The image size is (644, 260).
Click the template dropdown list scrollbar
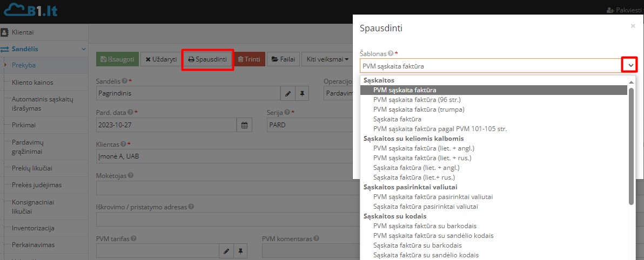click(x=631, y=146)
